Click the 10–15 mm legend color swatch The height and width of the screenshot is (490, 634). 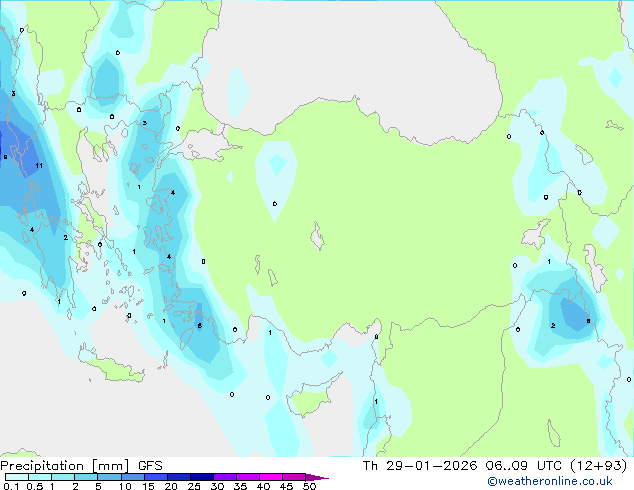click(132, 477)
